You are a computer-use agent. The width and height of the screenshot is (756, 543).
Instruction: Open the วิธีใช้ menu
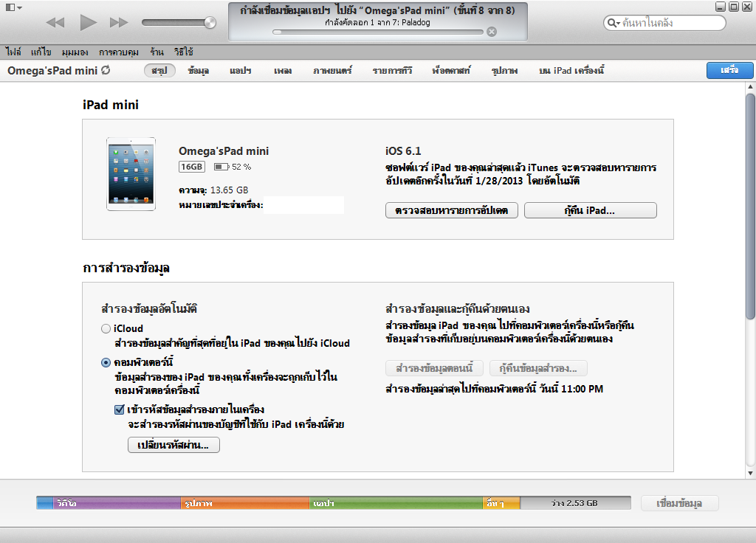point(184,52)
